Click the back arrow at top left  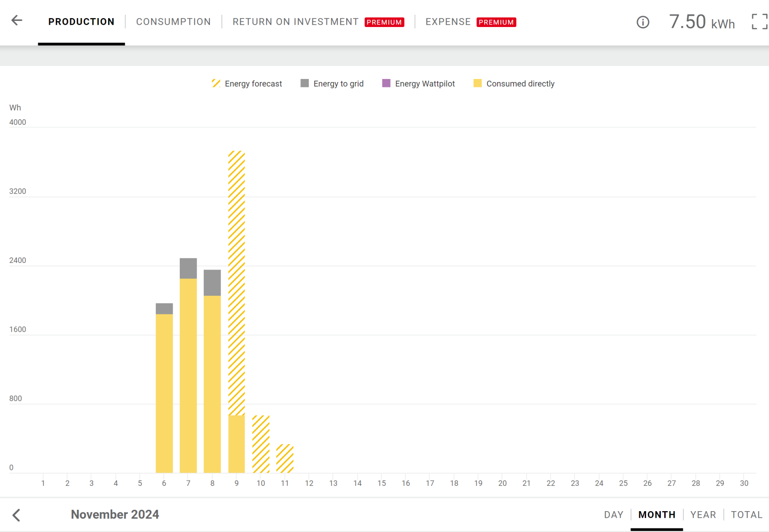[17, 20]
